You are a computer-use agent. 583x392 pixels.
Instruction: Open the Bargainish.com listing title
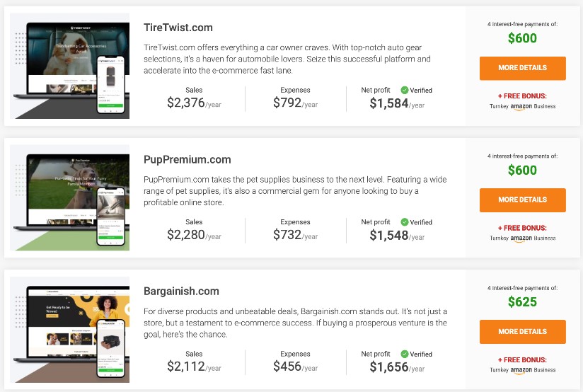pos(181,292)
